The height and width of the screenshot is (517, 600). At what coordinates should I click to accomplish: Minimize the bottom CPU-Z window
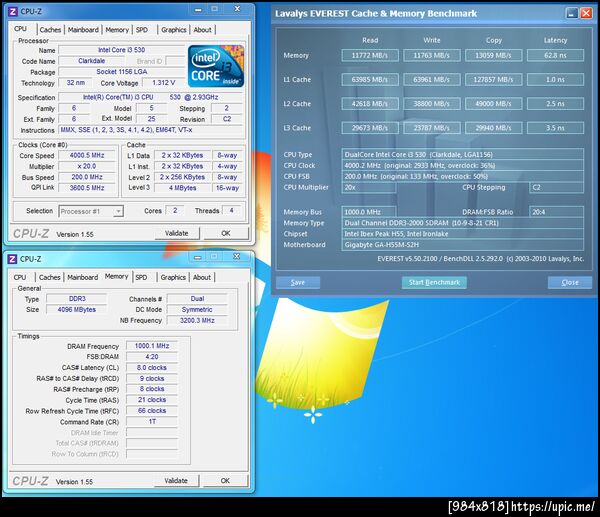(x=197, y=257)
